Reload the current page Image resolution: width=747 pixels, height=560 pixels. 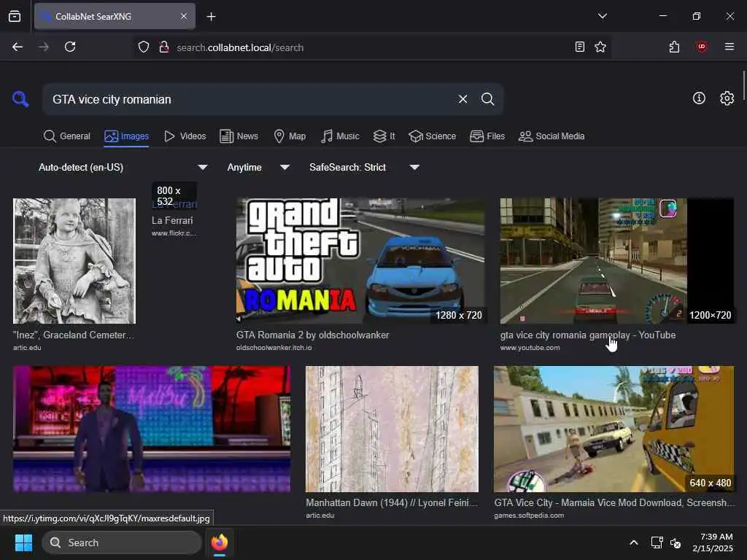coord(70,47)
